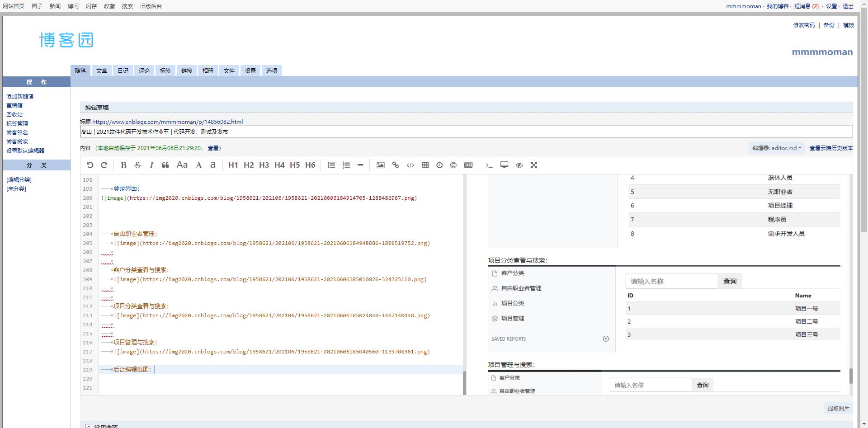Switch to the 文件 tab
Viewport: 868px width, 428px height.
pyautogui.click(x=229, y=71)
